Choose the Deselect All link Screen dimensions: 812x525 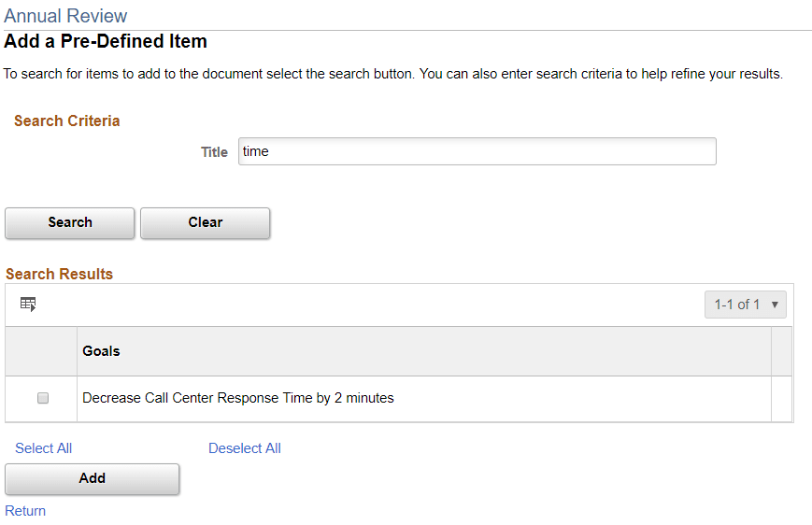(x=245, y=448)
